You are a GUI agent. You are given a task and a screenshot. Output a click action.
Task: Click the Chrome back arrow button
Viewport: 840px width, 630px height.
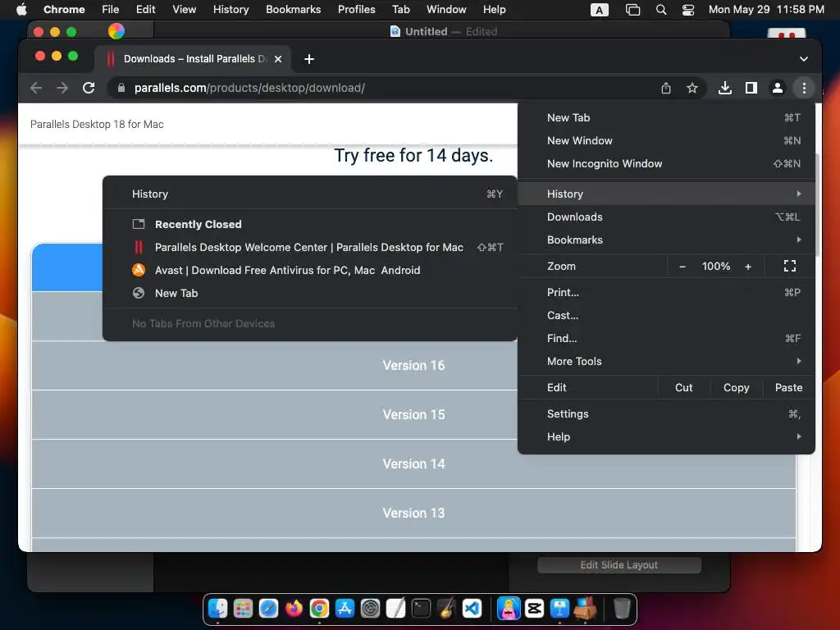[x=36, y=88]
